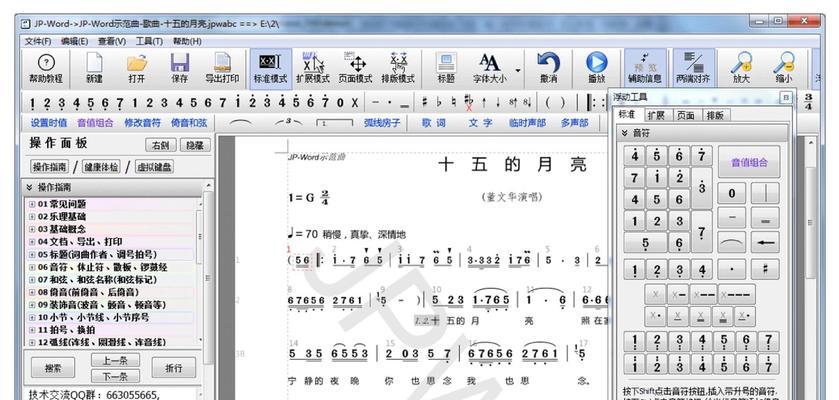Click the 打开 open folder icon

pyautogui.click(x=136, y=68)
